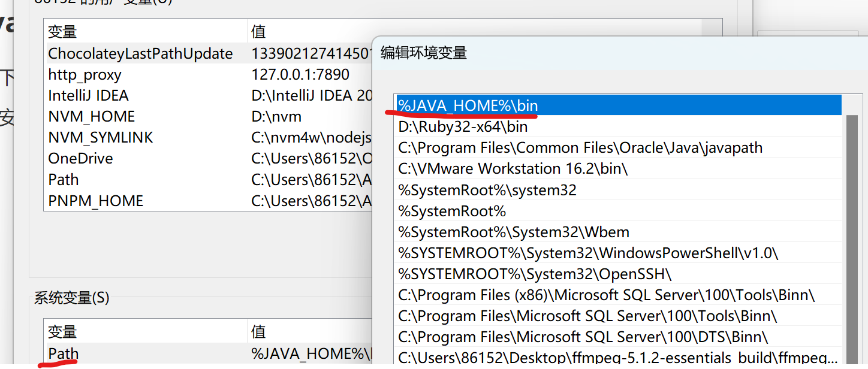
Task: Select the %SystemRoot%\system32 entry
Action: tap(487, 190)
